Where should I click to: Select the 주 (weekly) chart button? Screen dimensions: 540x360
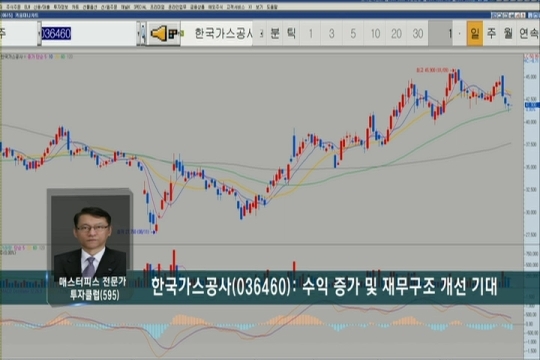(x=491, y=33)
